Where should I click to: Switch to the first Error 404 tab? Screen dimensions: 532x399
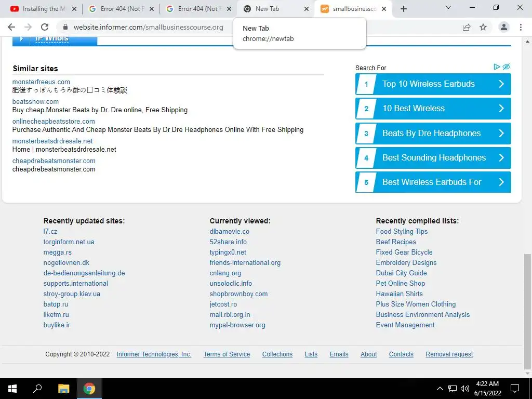click(121, 9)
